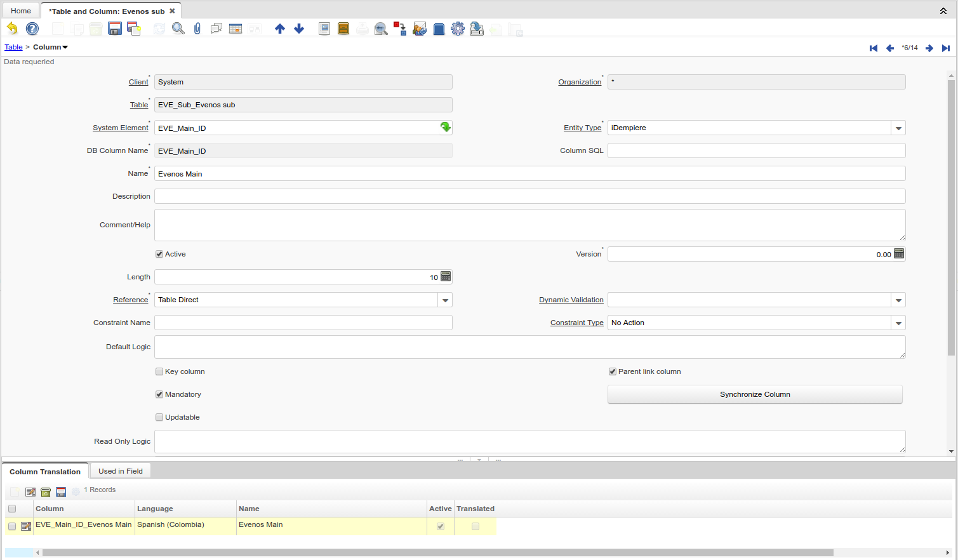
Task: Jump to the last record navigation icon
Action: pos(946,48)
